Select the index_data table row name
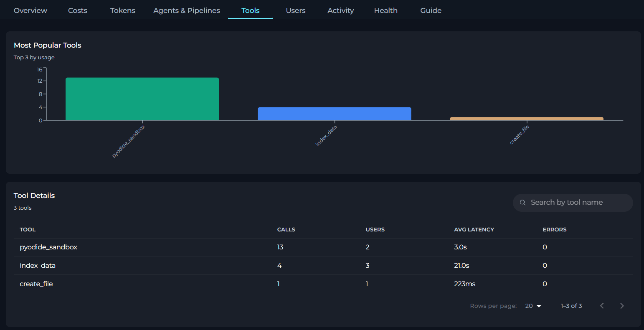Image resolution: width=644 pixels, height=330 pixels. pos(38,266)
